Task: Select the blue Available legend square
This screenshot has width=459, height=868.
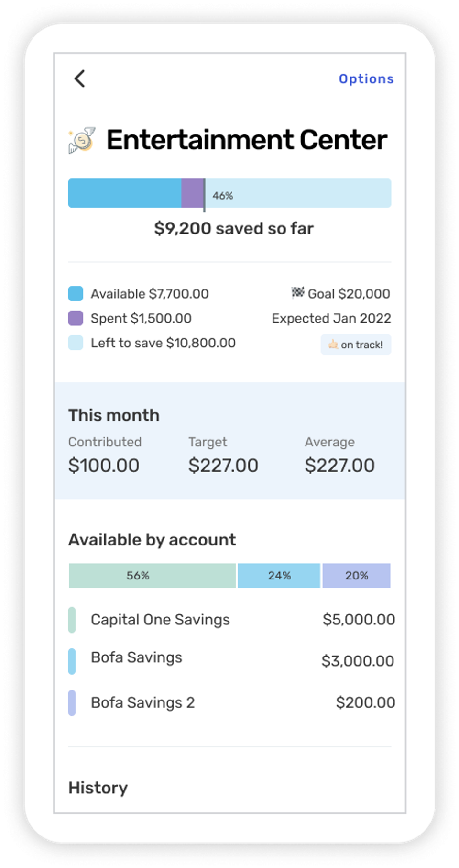Action: (76, 293)
